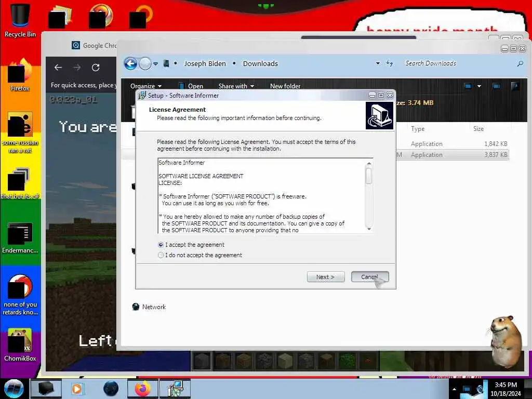This screenshot has width=532, height=399.
Task: Click the Downloads breadcrumb
Action: pyautogui.click(x=260, y=64)
